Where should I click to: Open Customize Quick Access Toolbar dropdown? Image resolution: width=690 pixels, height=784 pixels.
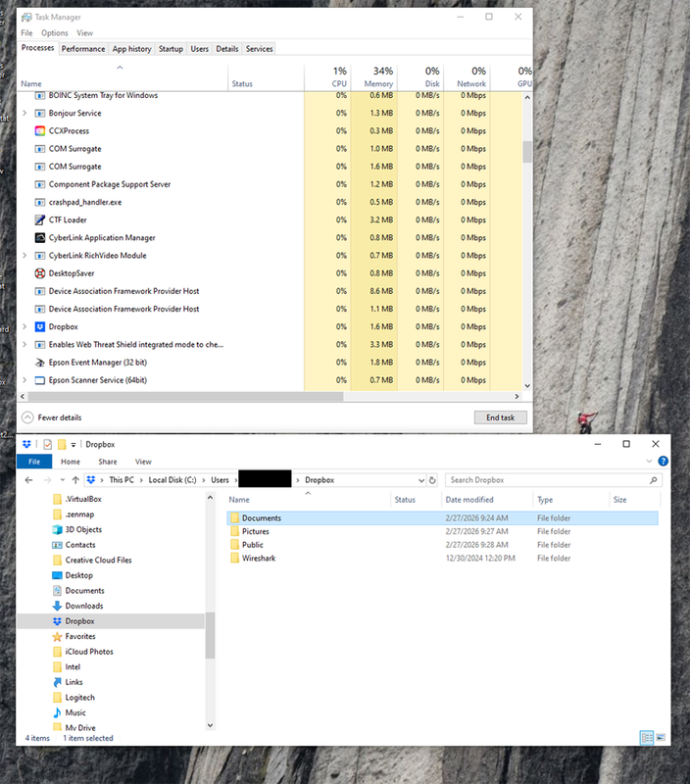click(x=73, y=445)
